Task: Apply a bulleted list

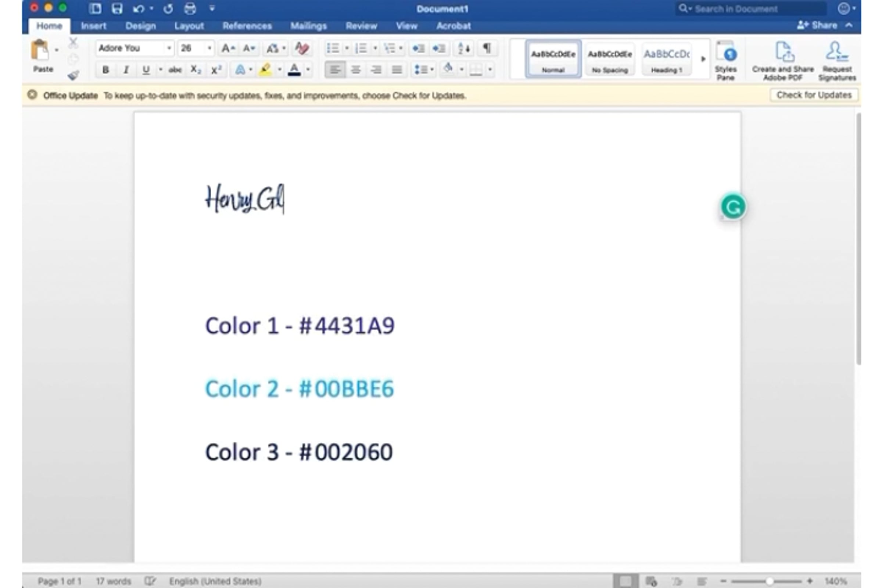Action: pos(333,48)
